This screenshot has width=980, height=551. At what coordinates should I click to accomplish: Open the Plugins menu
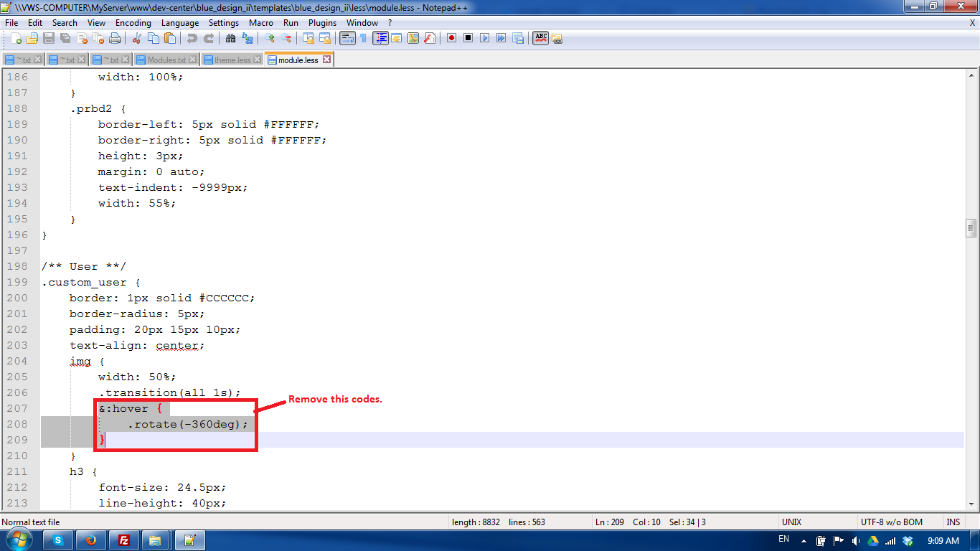click(x=322, y=23)
